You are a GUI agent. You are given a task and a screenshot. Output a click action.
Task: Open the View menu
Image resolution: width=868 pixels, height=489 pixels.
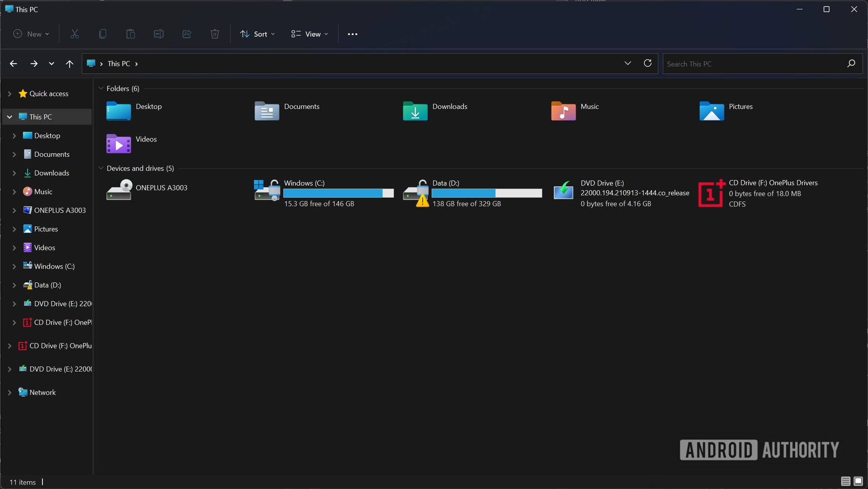310,34
